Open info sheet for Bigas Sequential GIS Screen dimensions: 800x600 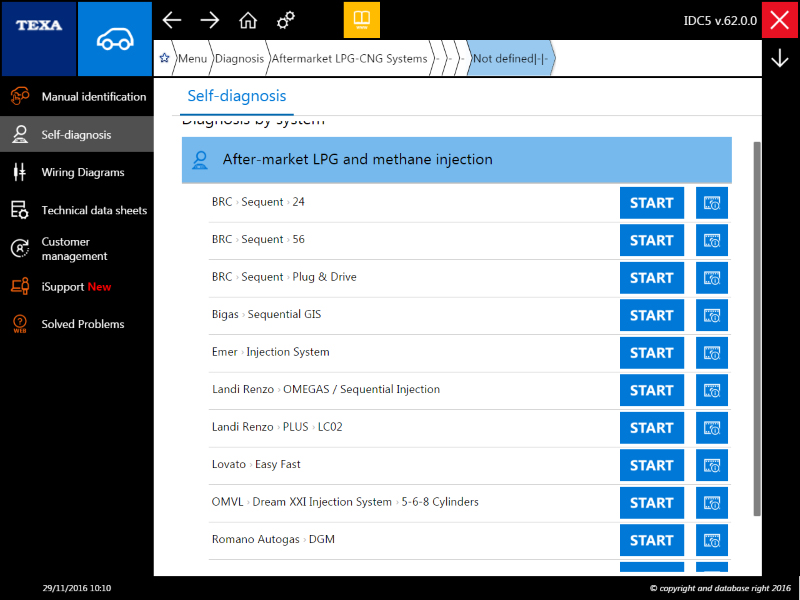point(712,315)
